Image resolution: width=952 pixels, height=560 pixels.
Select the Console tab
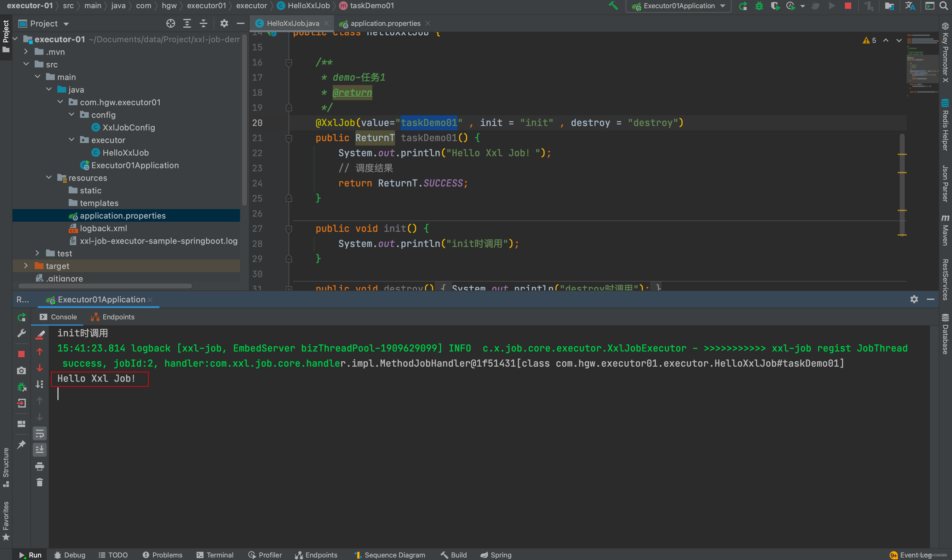point(59,317)
